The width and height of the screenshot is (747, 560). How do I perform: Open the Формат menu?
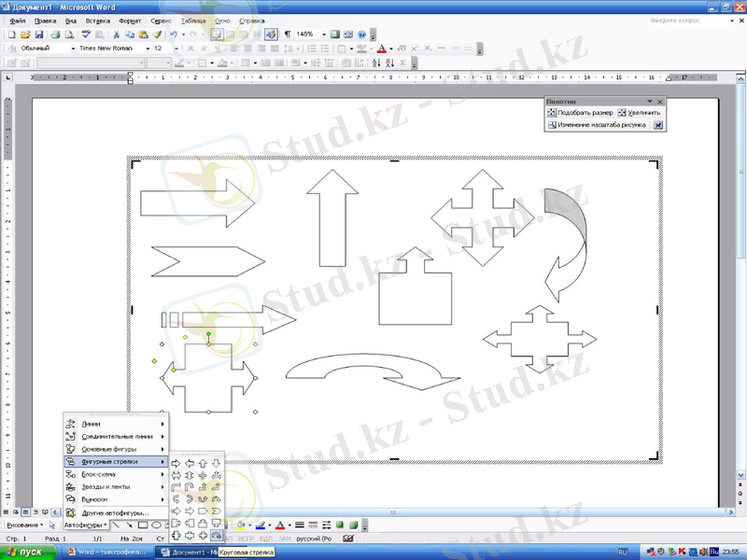[x=131, y=21]
